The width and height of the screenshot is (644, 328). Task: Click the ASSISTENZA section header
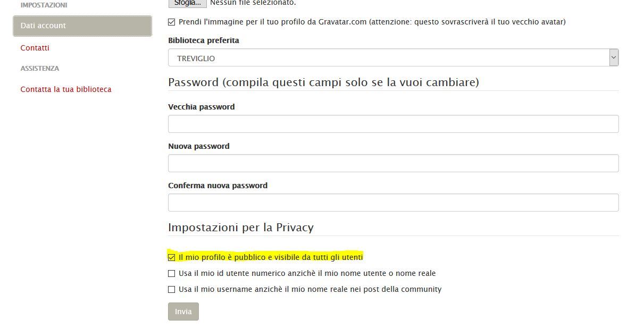tap(38, 68)
